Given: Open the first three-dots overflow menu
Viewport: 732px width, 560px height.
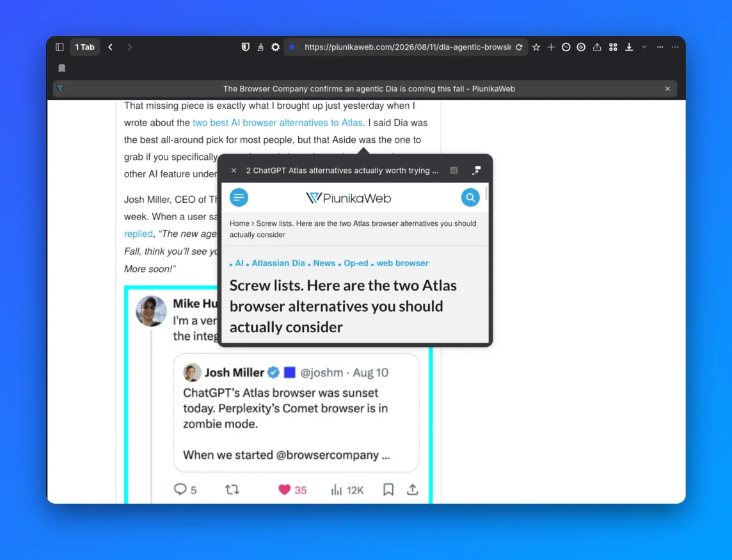Looking at the screenshot, I should pos(660,47).
